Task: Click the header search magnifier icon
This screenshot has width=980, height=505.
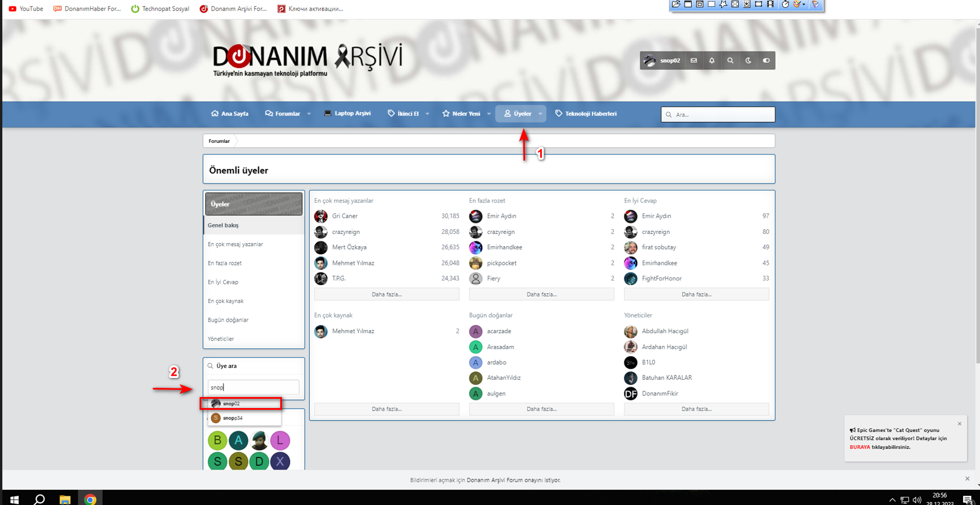Action: [x=730, y=60]
